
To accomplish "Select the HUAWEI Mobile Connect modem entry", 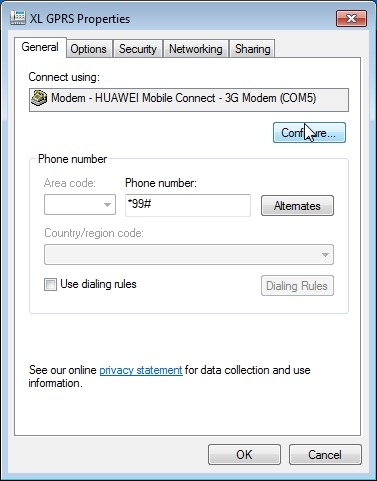I will [189, 100].
